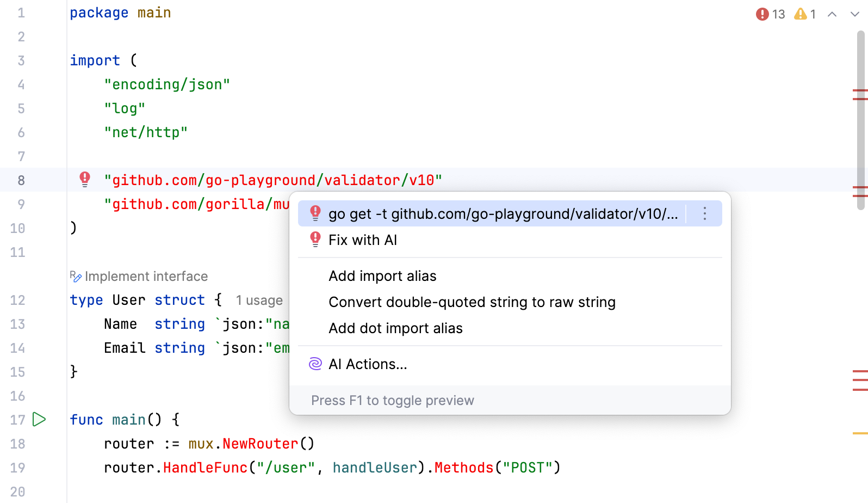Click the yellow warning count icon
The image size is (868, 503).
801,14
